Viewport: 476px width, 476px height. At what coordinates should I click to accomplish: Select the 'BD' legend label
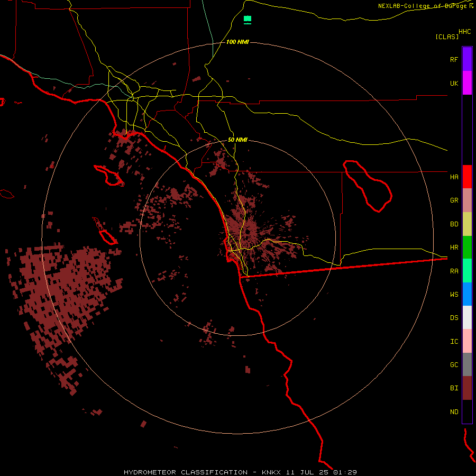(454, 224)
